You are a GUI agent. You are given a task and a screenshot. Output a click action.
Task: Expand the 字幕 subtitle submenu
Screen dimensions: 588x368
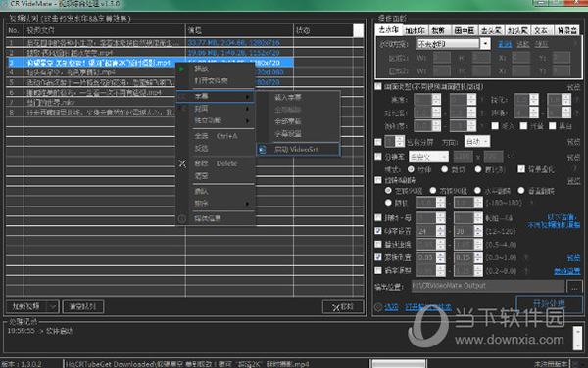click(x=216, y=97)
